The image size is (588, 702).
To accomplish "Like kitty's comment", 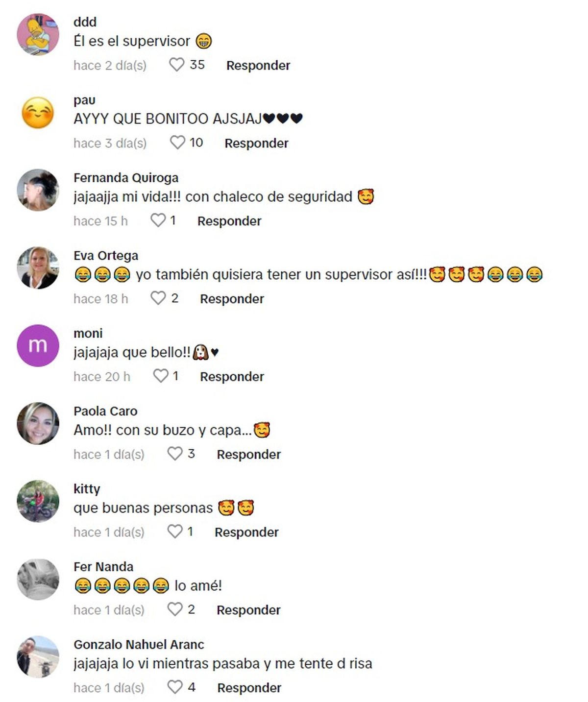I will click(175, 532).
